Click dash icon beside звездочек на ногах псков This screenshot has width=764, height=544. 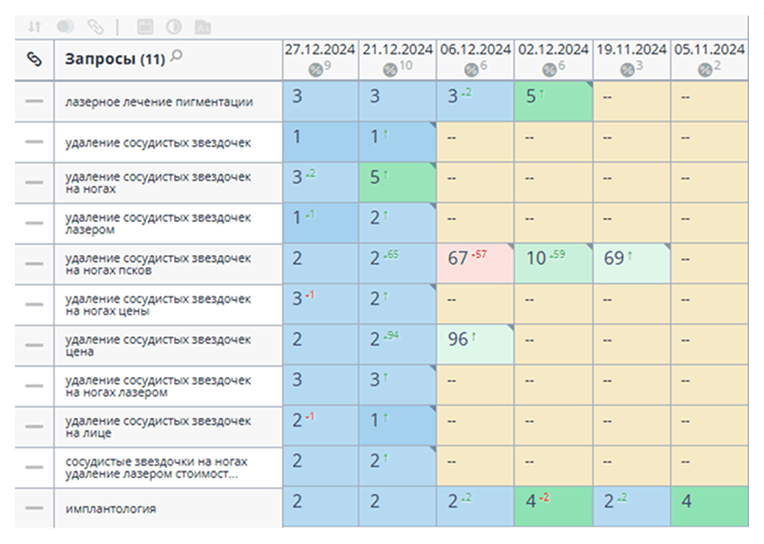[34, 264]
